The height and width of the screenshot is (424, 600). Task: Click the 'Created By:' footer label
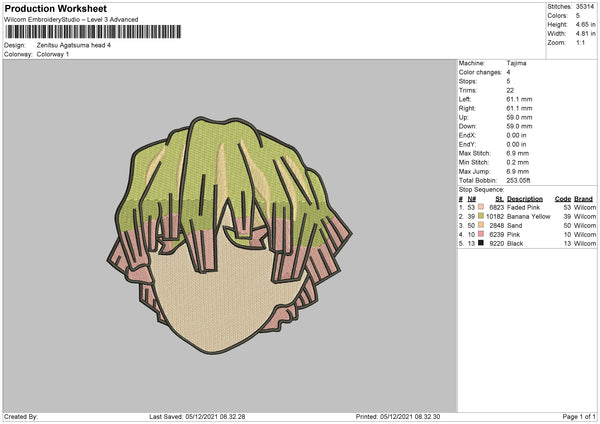[x=21, y=417]
